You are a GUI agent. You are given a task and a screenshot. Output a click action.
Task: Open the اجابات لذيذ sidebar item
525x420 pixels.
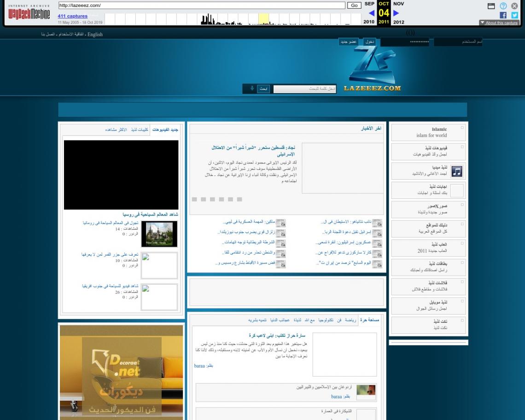point(429,190)
